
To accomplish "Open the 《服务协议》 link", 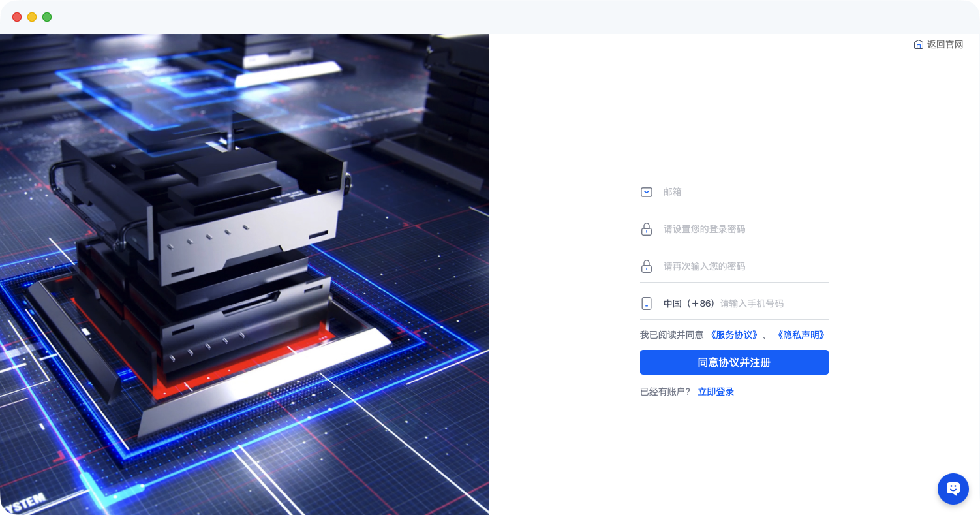I will point(733,335).
